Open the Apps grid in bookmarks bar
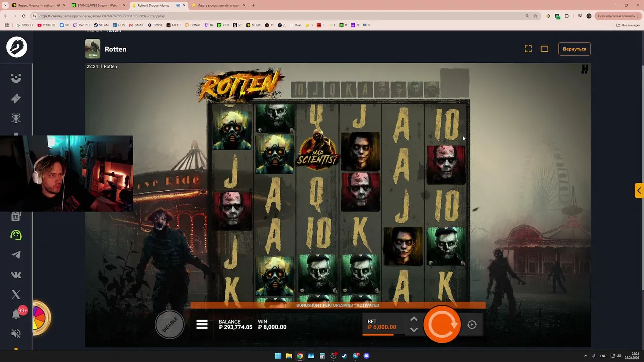Image resolution: width=644 pixels, height=362 pixels. click(7, 25)
